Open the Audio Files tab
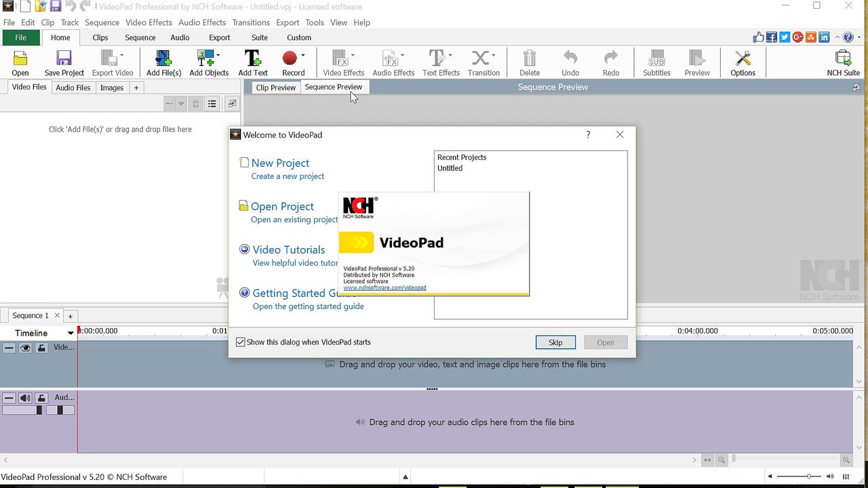Viewport: 868px width, 488px height. 73,87
